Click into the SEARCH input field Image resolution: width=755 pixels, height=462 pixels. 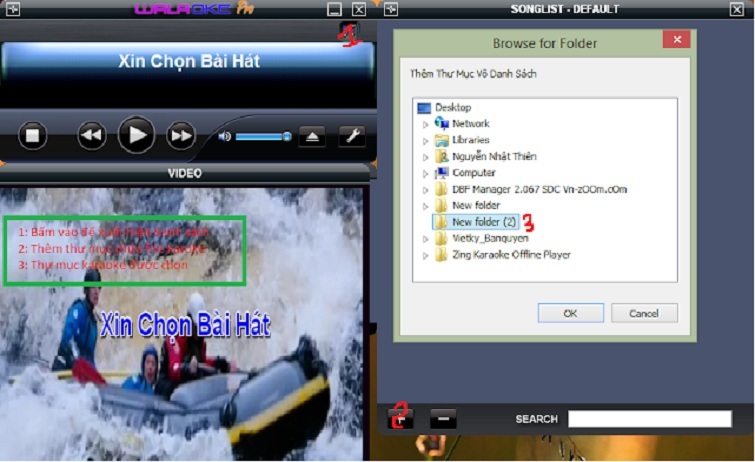tap(650, 419)
